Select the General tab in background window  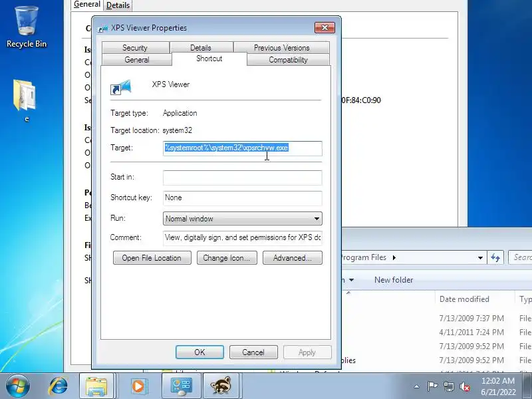point(87,5)
